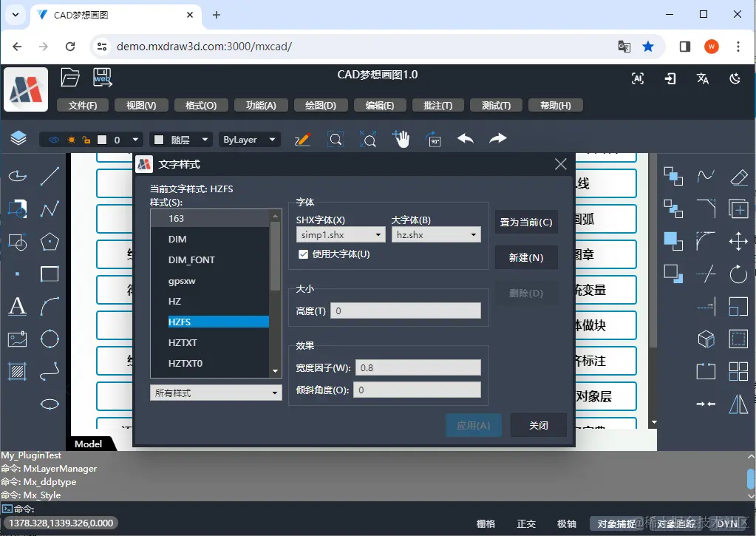
Task: Click the Mirror tool icon
Action: click(739, 404)
